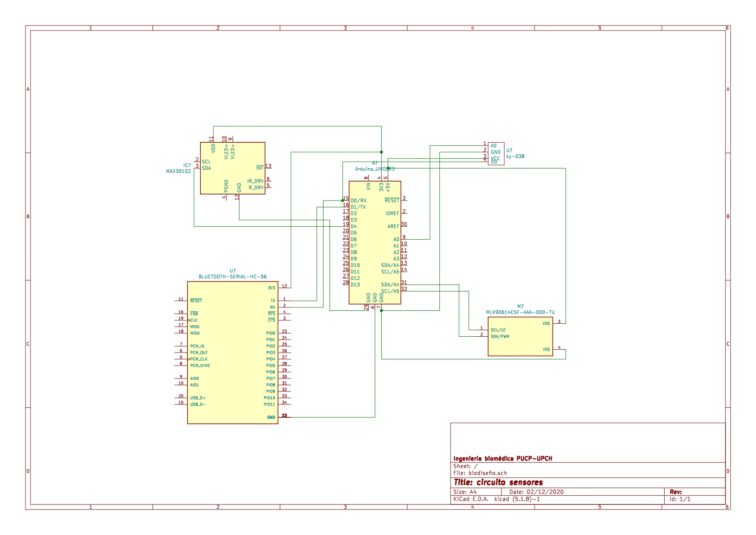Click the Arduino_UNO_R3 reference text
The image size is (756, 535).
(375, 169)
